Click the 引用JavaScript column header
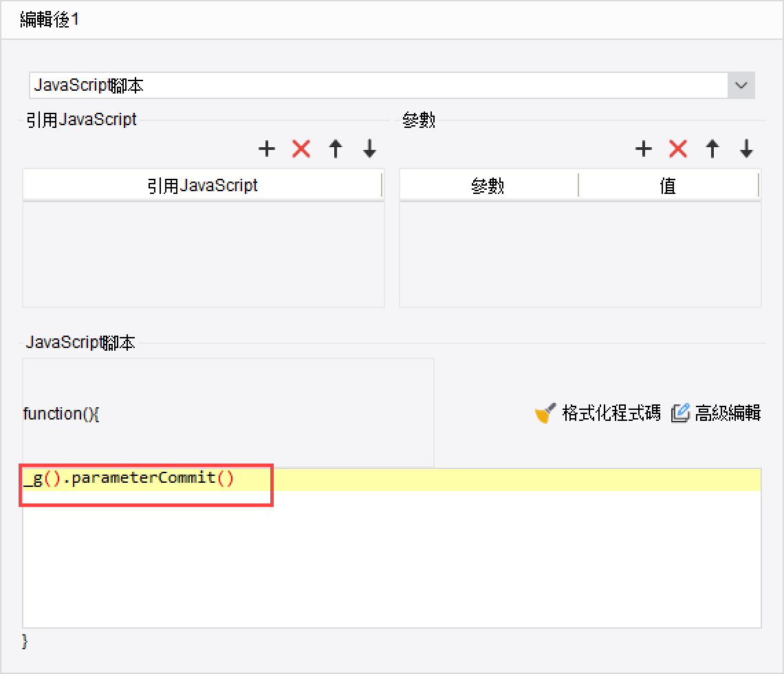Image resolution: width=784 pixels, height=674 pixels. click(x=203, y=184)
